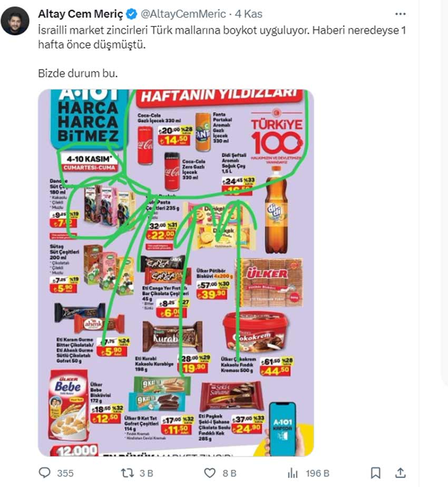Share the tweet via upload icon
The height and width of the screenshot is (487, 448).
coord(400,473)
